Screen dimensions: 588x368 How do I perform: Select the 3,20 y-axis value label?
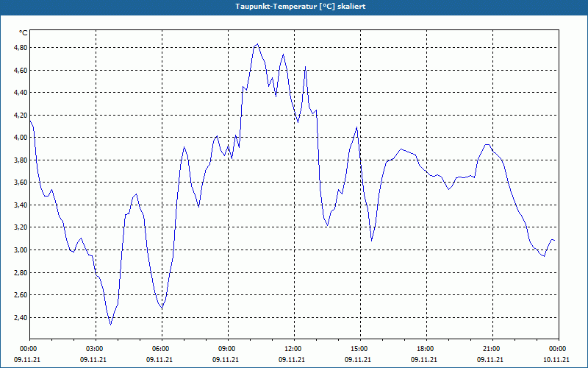coord(21,227)
